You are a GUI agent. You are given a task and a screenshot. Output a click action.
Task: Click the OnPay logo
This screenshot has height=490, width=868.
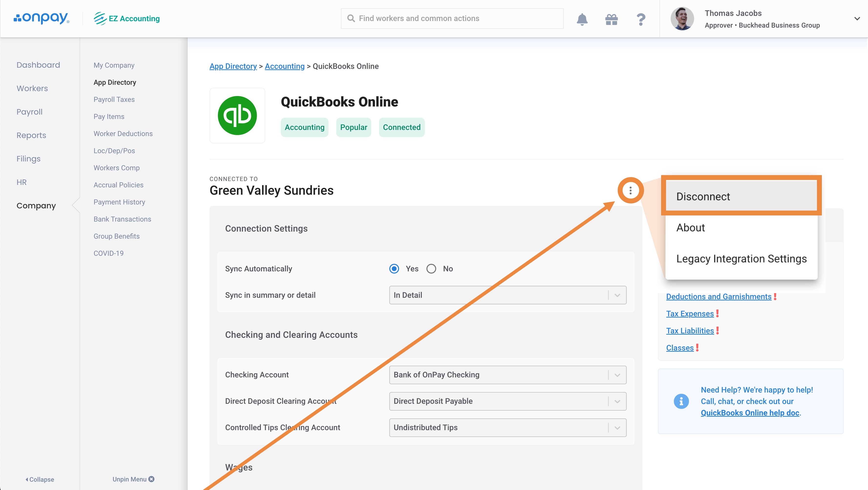pyautogui.click(x=42, y=18)
